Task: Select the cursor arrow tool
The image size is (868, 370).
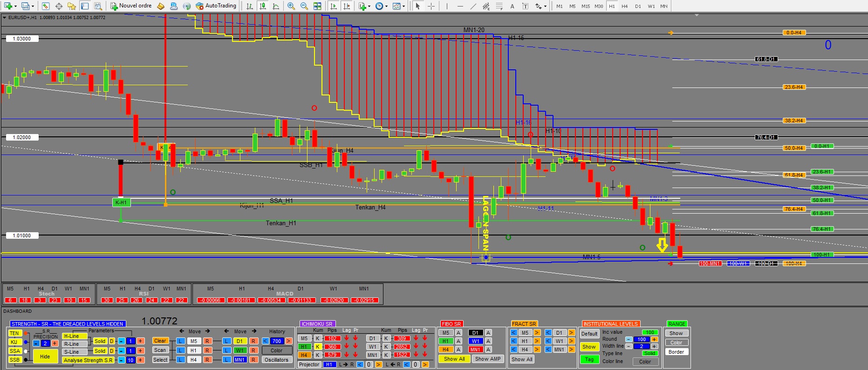Action: [418, 6]
